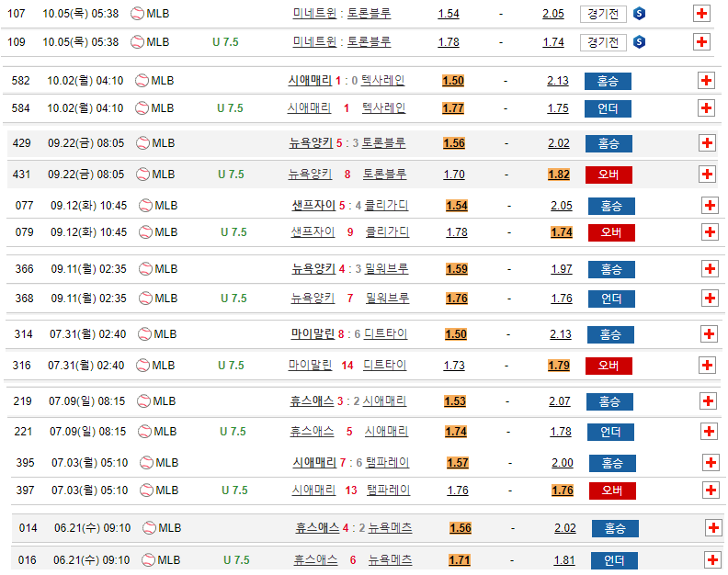Viewport: 728px width, 575px height.
Task: Select away odds 2.05 in row 107
Action: [553, 14]
